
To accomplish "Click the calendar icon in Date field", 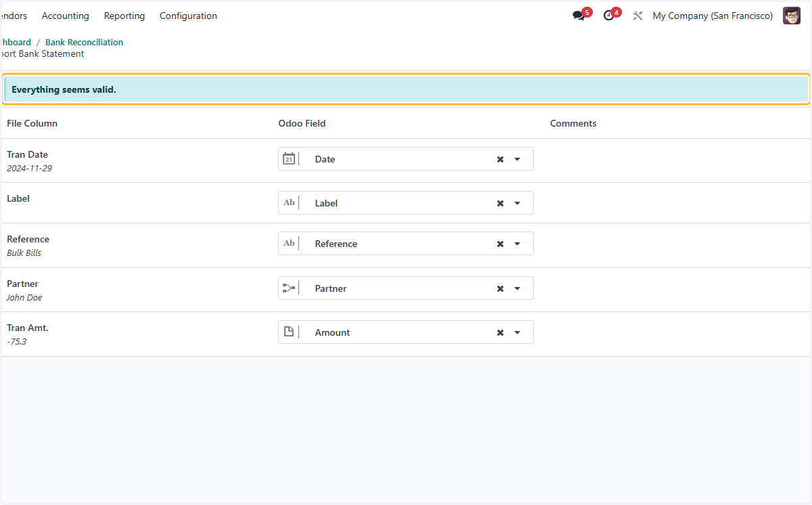I will [289, 159].
